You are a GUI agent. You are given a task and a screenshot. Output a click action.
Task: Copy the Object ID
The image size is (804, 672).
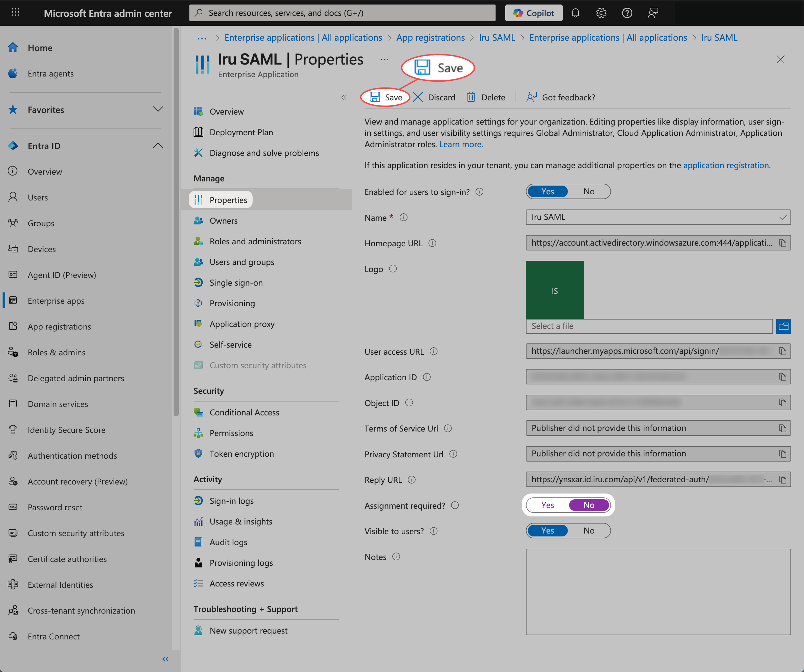(783, 403)
